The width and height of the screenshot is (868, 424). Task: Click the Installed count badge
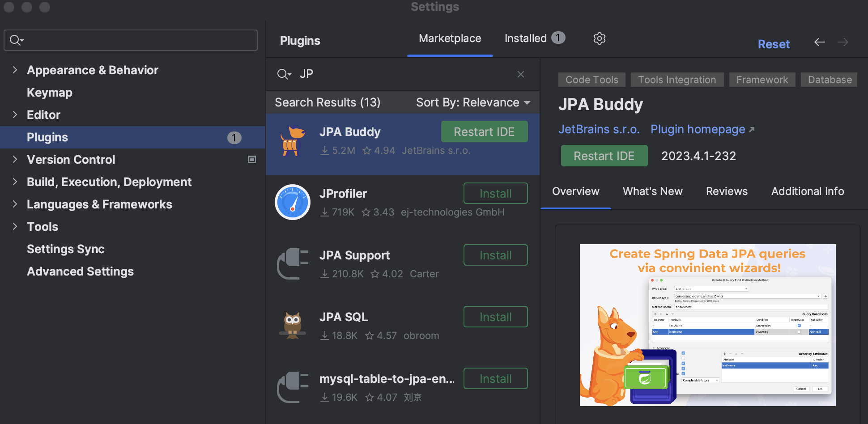click(x=558, y=38)
